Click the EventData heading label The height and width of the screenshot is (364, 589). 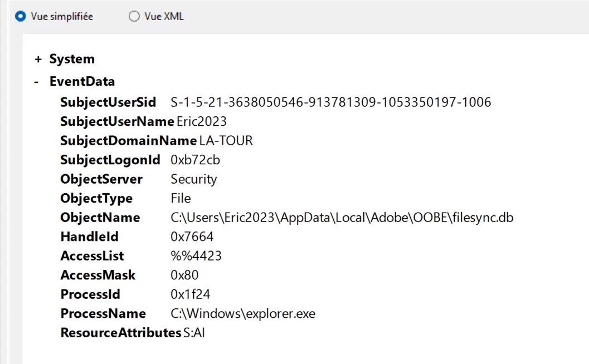[82, 81]
